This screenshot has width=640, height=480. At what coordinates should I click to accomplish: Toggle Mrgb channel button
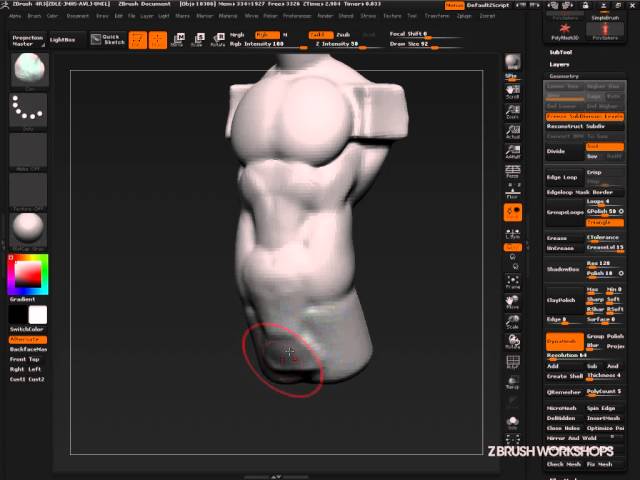pyautogui.click(x=237, y=35)
